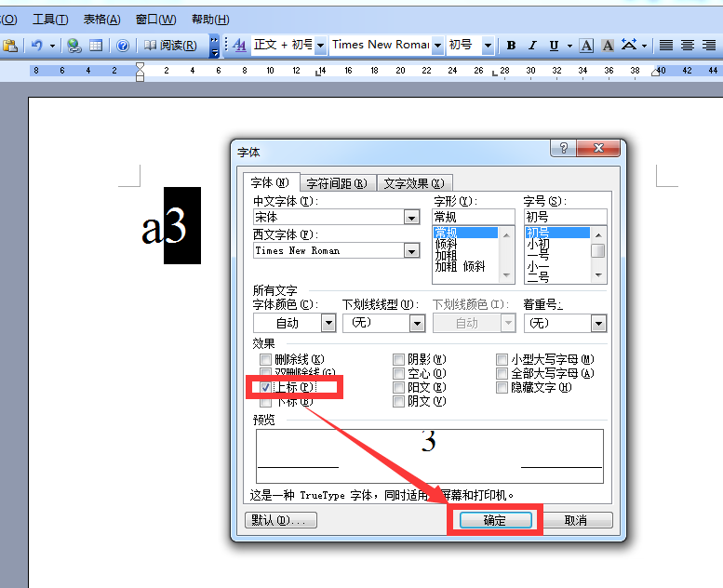
Task: Confirm with the 确定 button
Action: [495, 520]
